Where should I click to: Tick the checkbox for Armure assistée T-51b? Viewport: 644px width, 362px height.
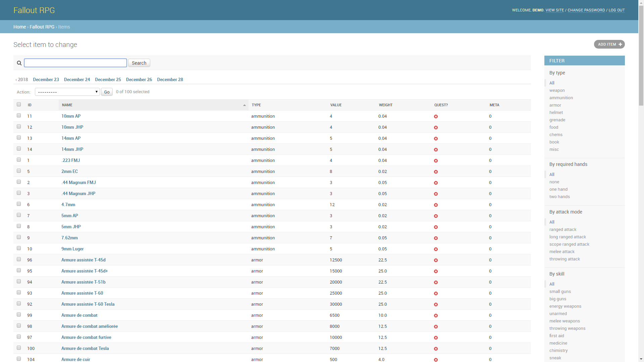19,282
